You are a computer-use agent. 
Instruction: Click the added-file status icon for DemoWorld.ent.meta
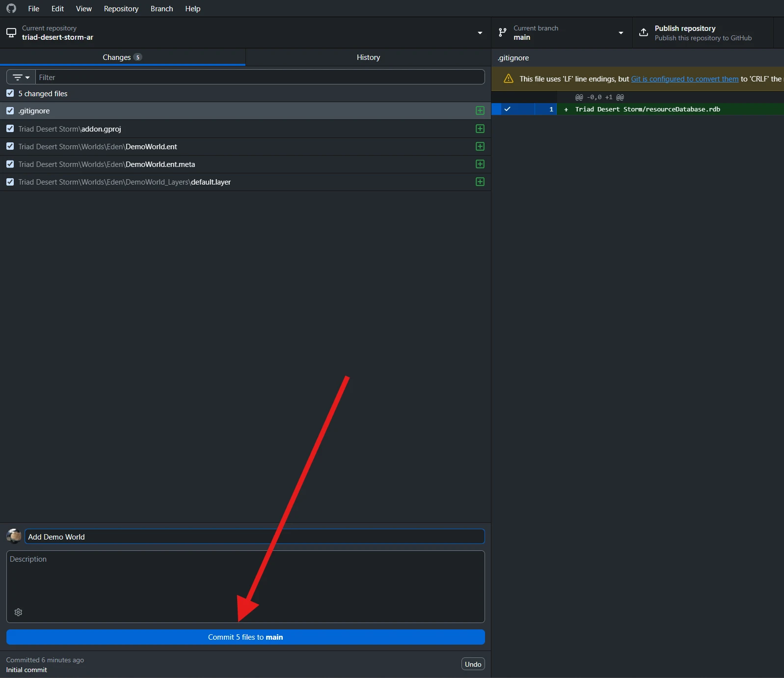point(480,164)
